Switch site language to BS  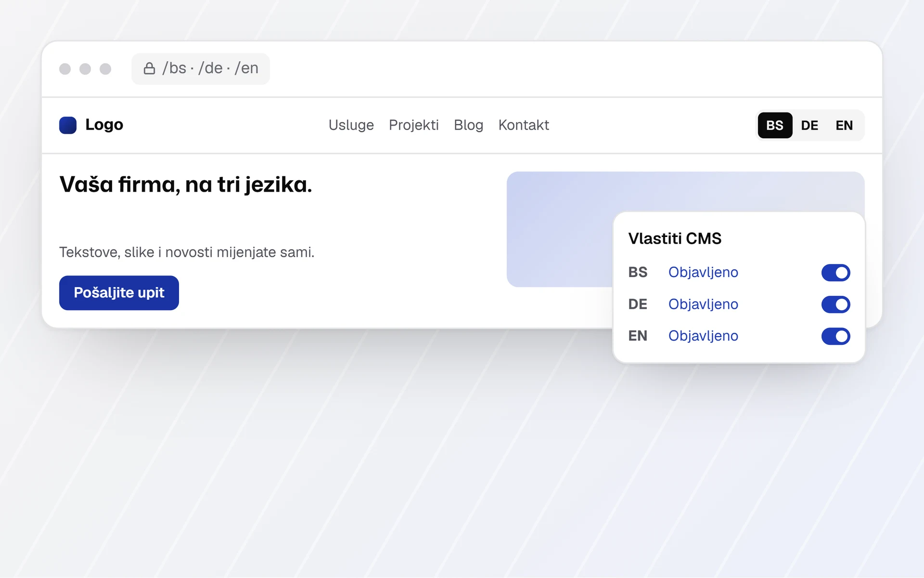click(775, 125)
